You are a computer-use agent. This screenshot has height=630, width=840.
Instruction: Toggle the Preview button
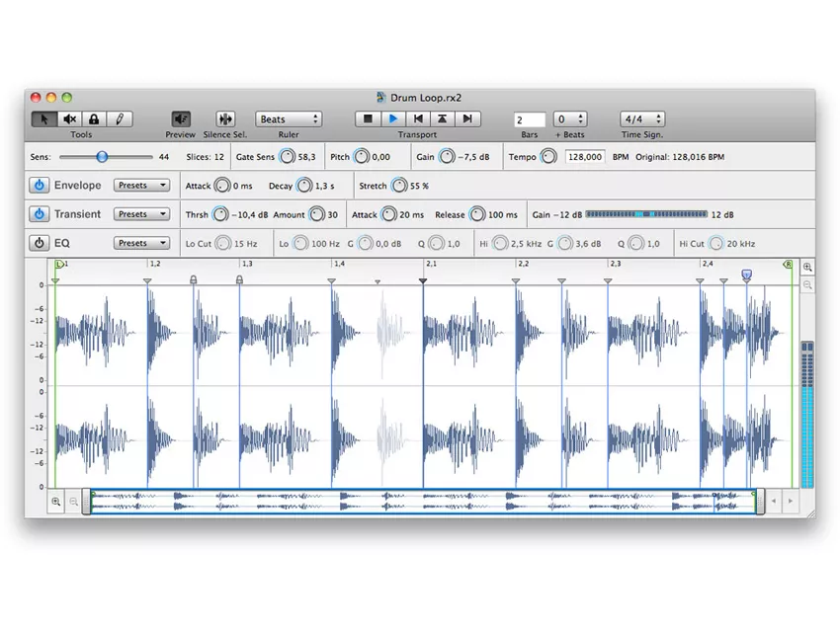180,119
